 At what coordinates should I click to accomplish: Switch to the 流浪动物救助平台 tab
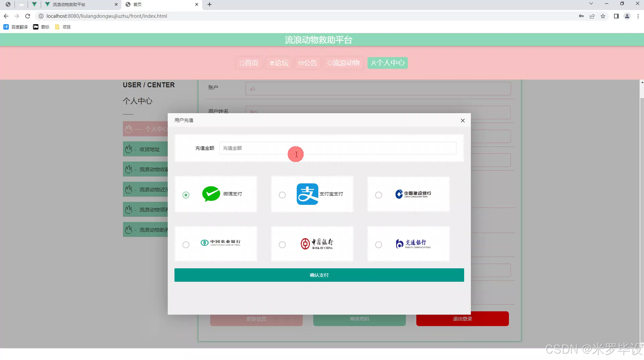pyautogui.click(x=82, y=4)
